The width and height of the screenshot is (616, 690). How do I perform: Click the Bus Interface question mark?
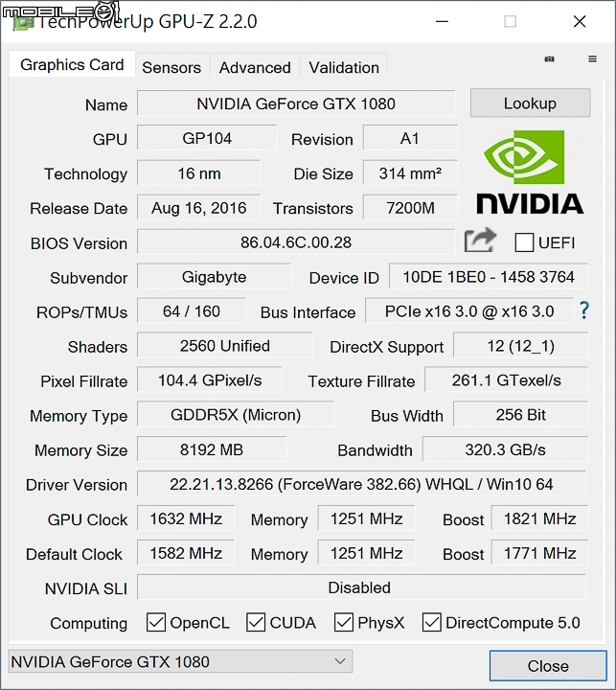(583, 310)
